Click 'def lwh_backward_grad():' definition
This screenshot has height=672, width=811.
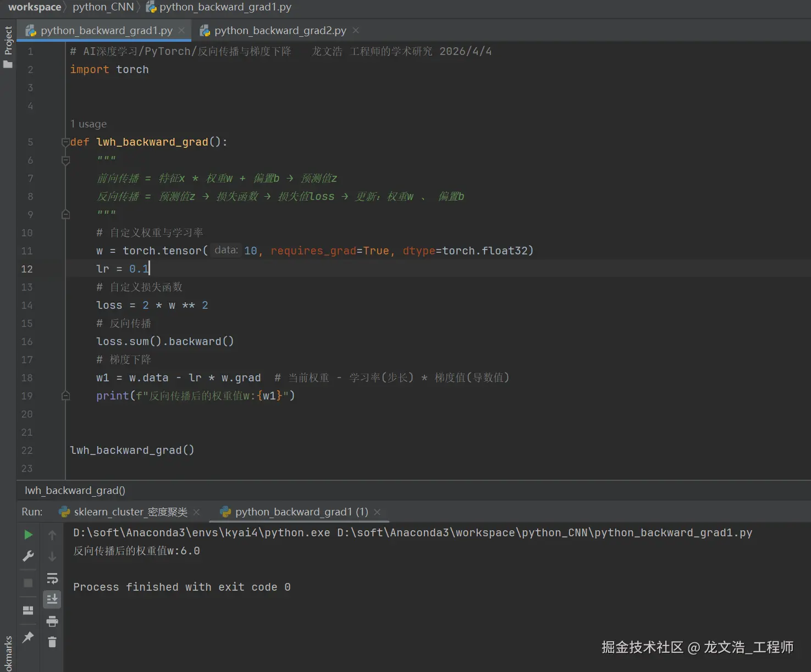click(x=149, y=142)
